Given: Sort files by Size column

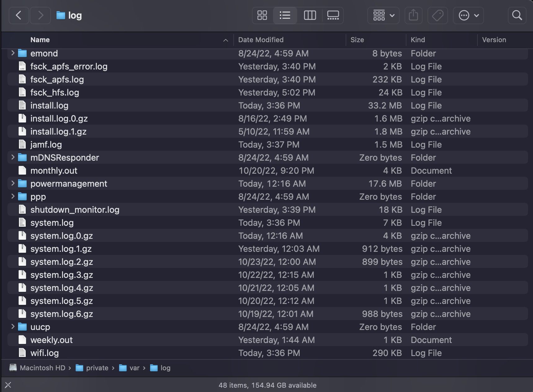Looking at the screenshot, I should (x=357, y=40).
